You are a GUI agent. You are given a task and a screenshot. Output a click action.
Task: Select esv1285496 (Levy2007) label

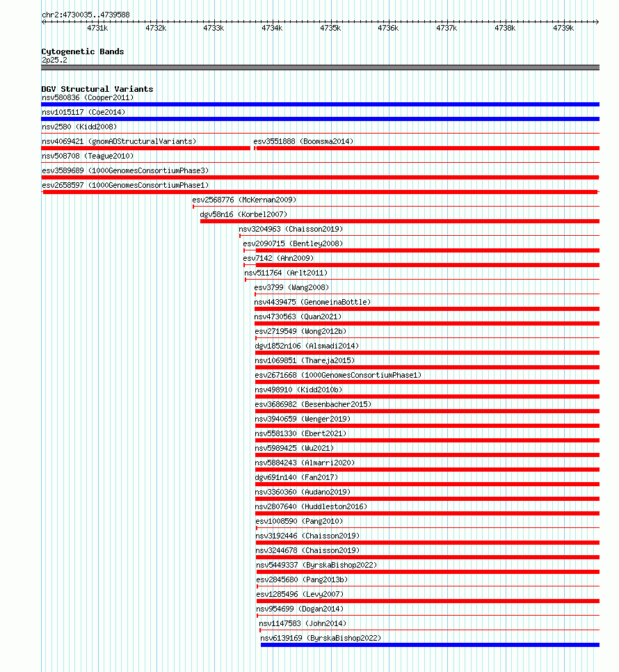pyautogui.click(x=300, y=594)
